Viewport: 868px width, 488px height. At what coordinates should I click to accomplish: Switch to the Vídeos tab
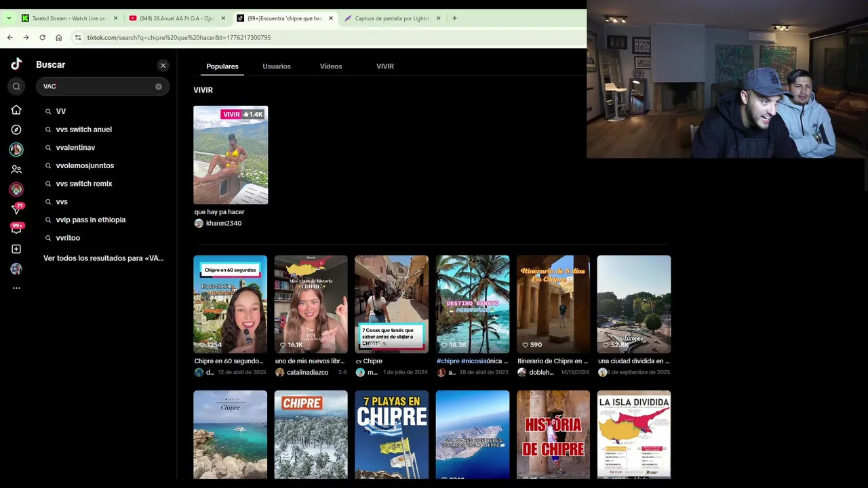coord(331,66)
